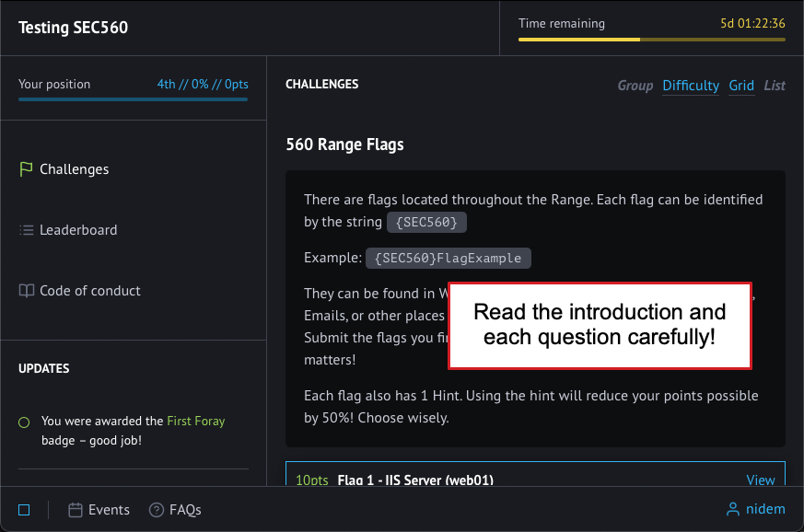Click the Code of conduct book icon
Viewport: 804px width, 532px height.
click(x=26, y=291)
